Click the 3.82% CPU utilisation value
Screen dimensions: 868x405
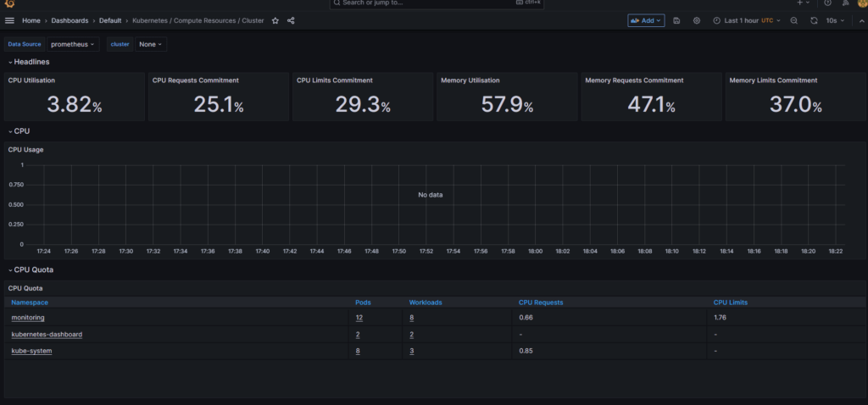[x=75, y=104]
